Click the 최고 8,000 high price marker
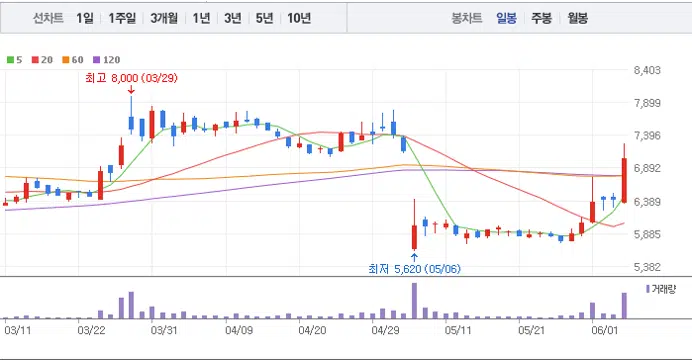The image size is (692, 360). [132, 78]
